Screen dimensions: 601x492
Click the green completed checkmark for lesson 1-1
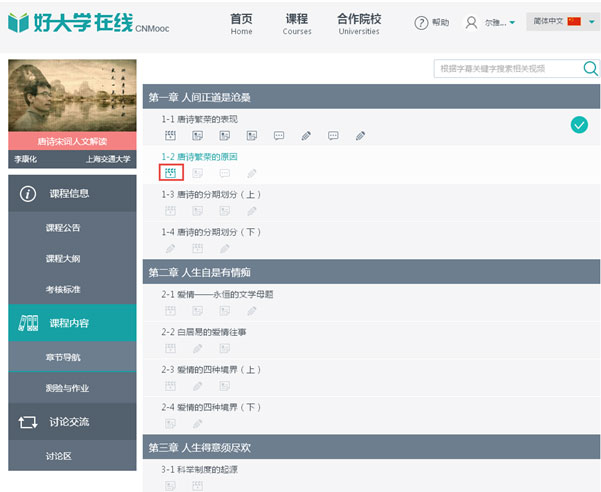pyautogui.click(x=578, y=125)
